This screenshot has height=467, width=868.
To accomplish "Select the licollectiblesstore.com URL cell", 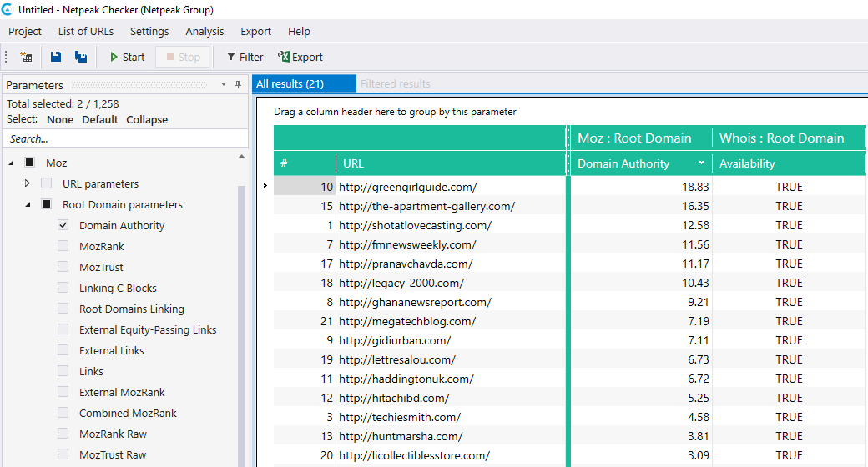I will point(451,455).
